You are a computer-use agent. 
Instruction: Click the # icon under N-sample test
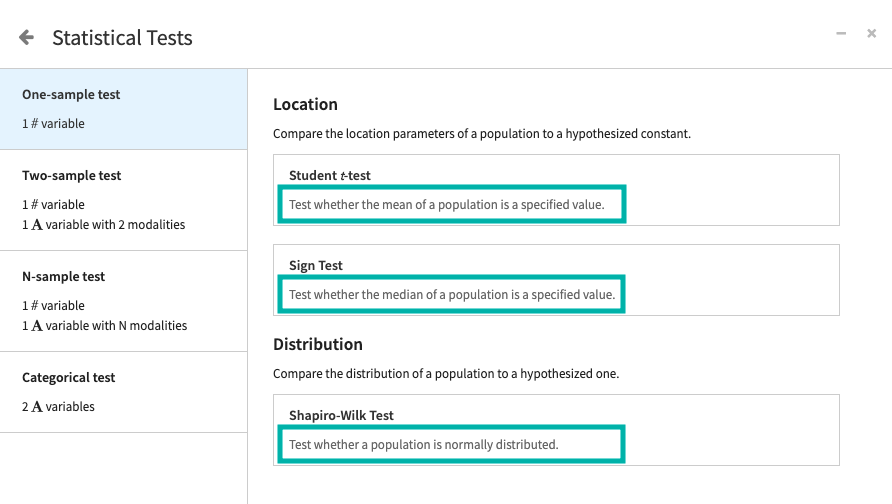[35, 305]
